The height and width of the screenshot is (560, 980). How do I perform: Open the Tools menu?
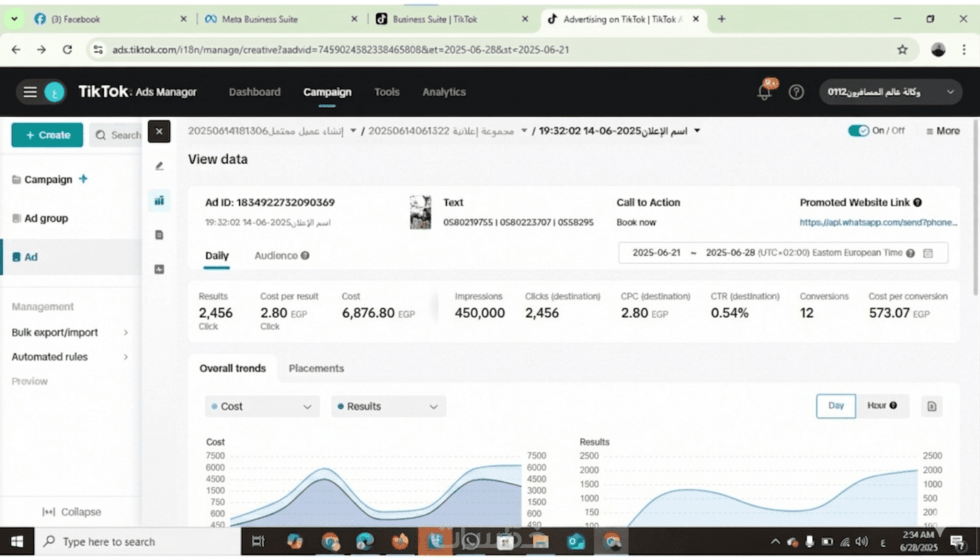click(x=387, y=92)
